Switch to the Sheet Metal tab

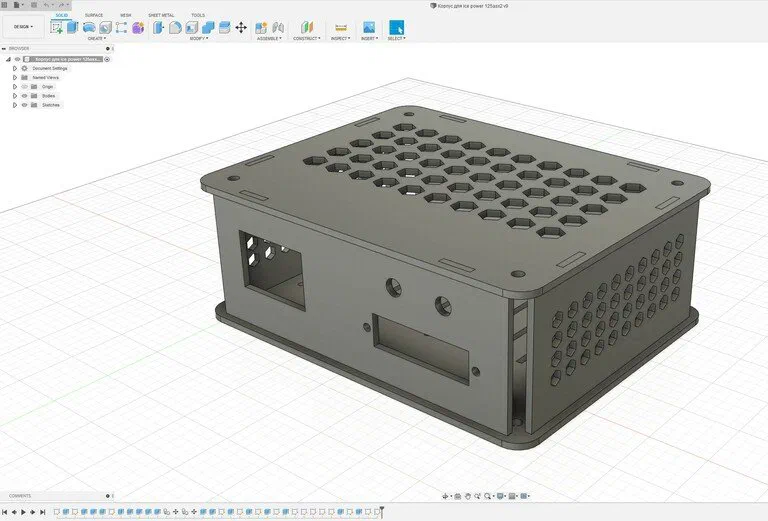[161, 15]
